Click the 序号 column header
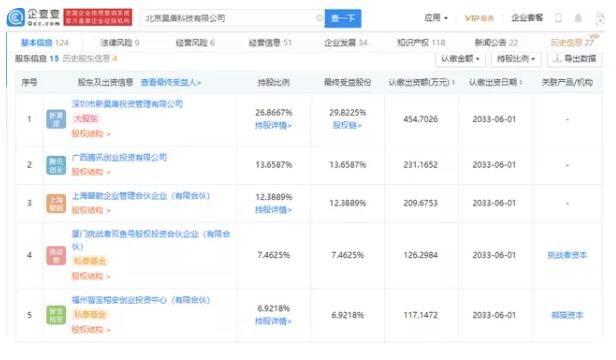 tap(29, 83)
